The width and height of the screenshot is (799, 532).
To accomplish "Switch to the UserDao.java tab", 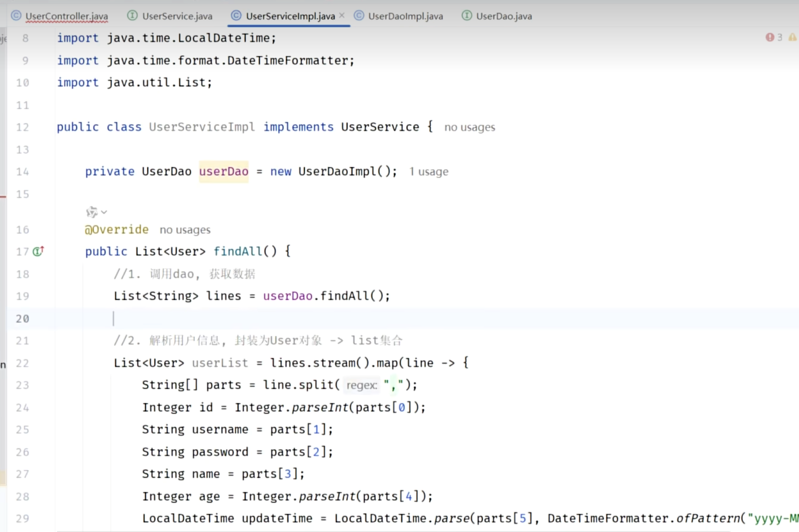I will click(x=504, y=16).
